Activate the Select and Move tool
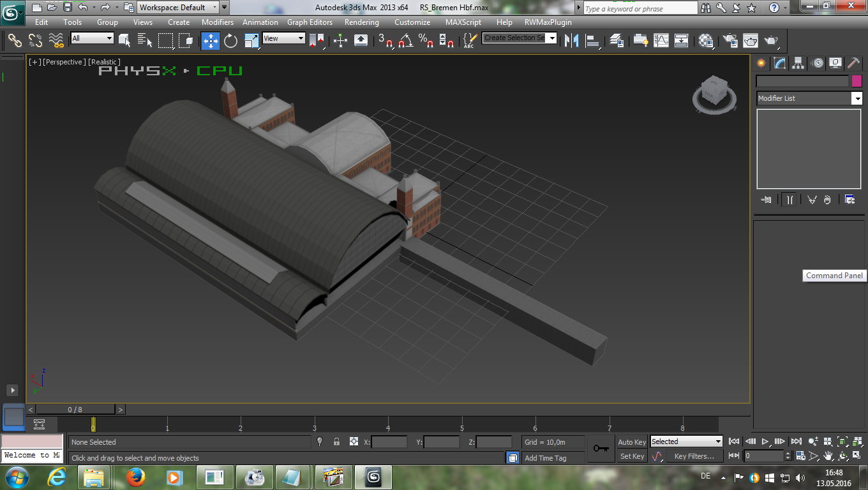The height and width of the screenshot is (490, 868). 211,41
